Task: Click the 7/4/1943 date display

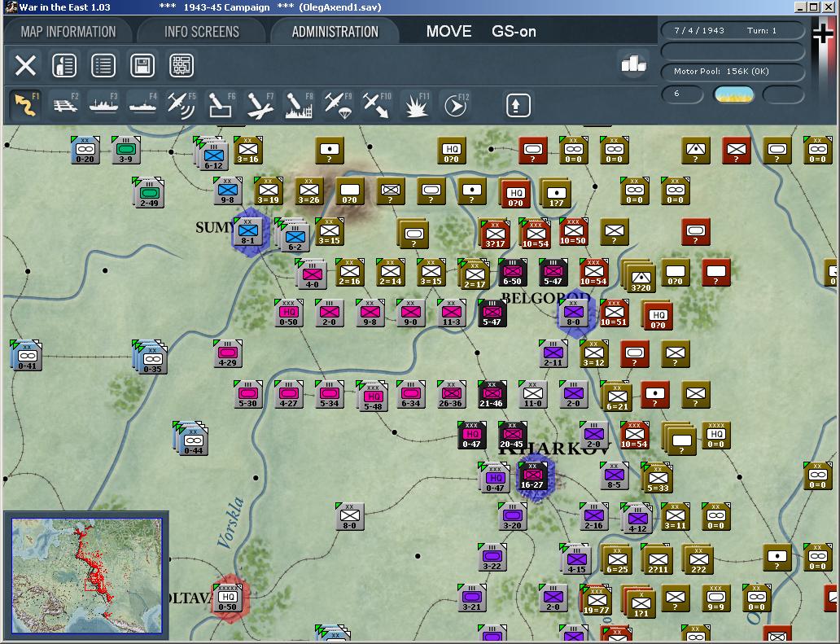Action: click(699, 31)
